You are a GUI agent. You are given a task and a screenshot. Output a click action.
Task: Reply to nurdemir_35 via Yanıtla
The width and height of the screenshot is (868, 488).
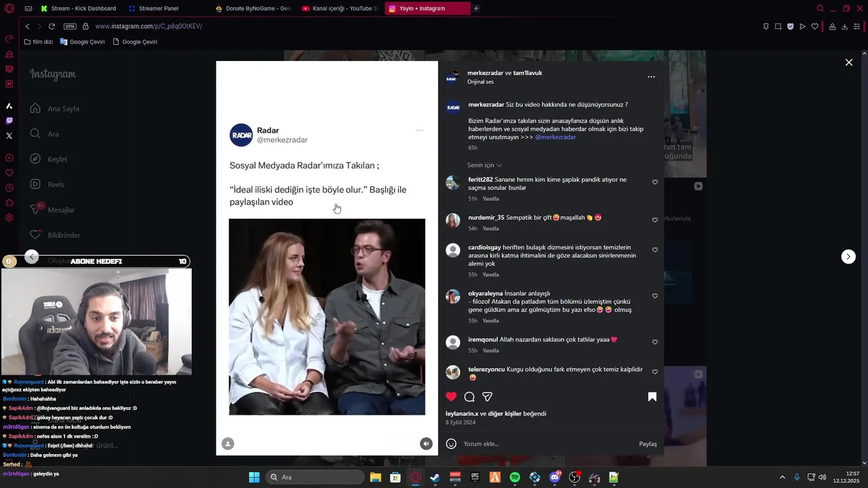[x=490, y=228]
